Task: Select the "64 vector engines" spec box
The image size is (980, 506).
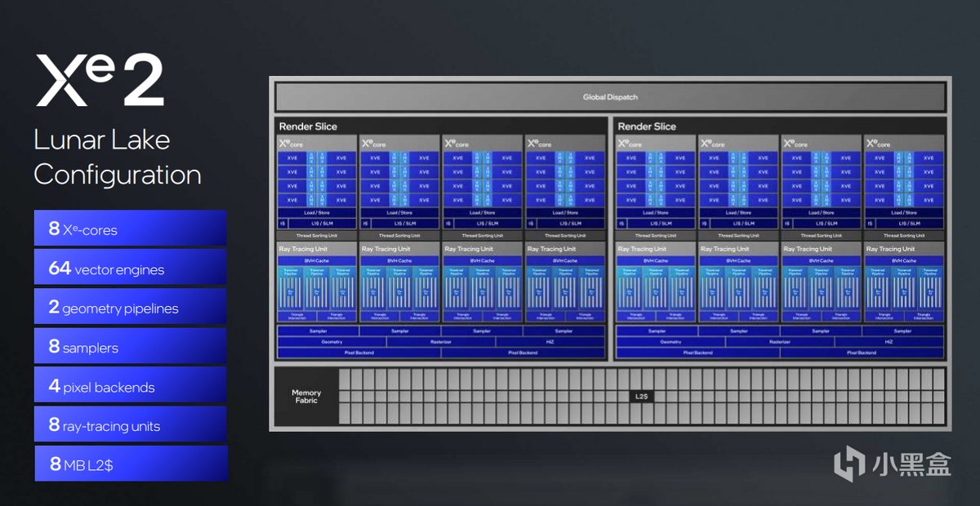Action: (130, 268)
